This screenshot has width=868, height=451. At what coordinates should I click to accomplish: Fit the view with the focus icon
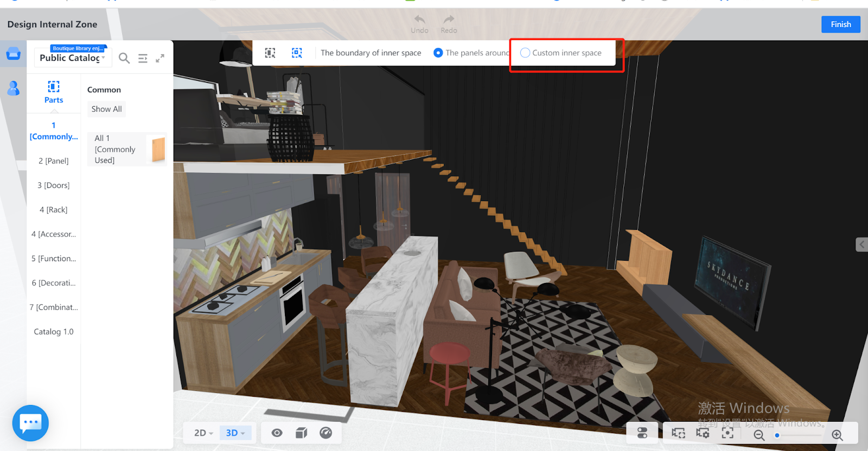click(x=727, y=433)
